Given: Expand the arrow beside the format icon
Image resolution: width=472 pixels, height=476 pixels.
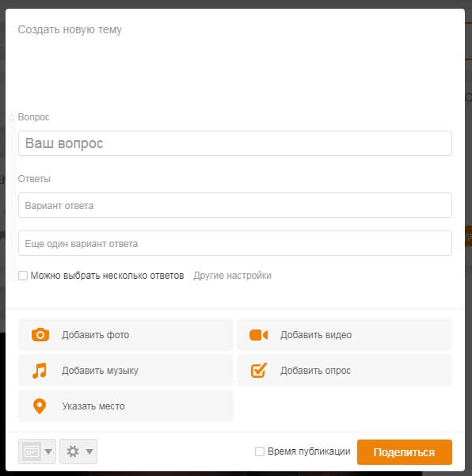Looking at the screenshot, I should [48, 451].
